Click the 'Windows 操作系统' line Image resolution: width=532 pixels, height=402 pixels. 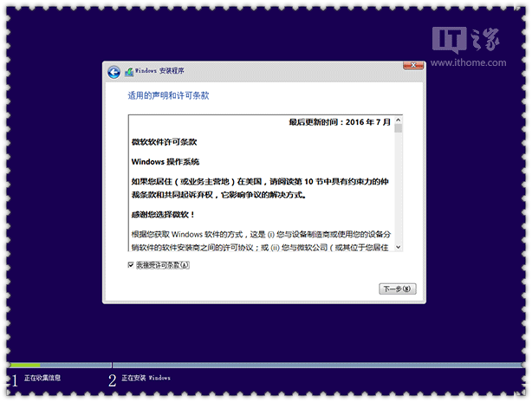(165, 162)
